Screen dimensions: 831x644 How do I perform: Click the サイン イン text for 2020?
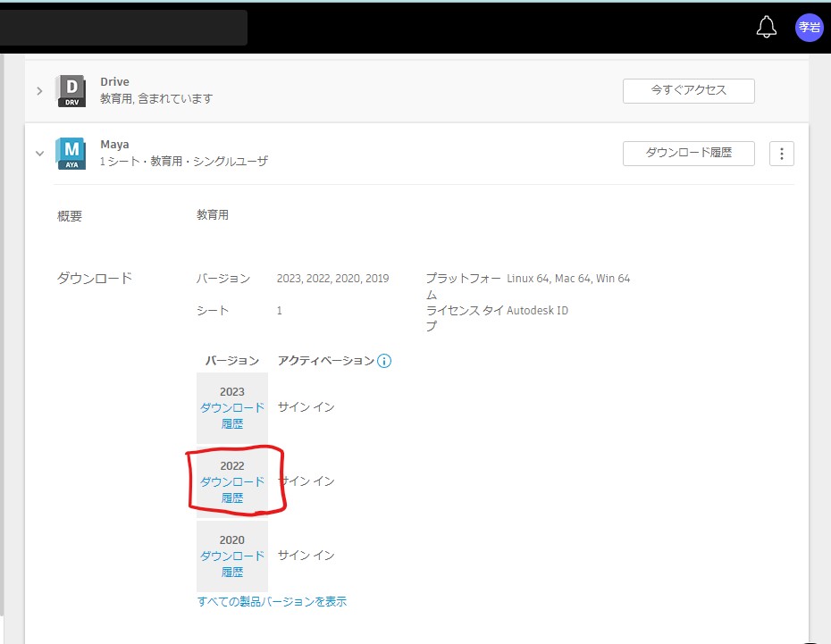click(306, 555)
